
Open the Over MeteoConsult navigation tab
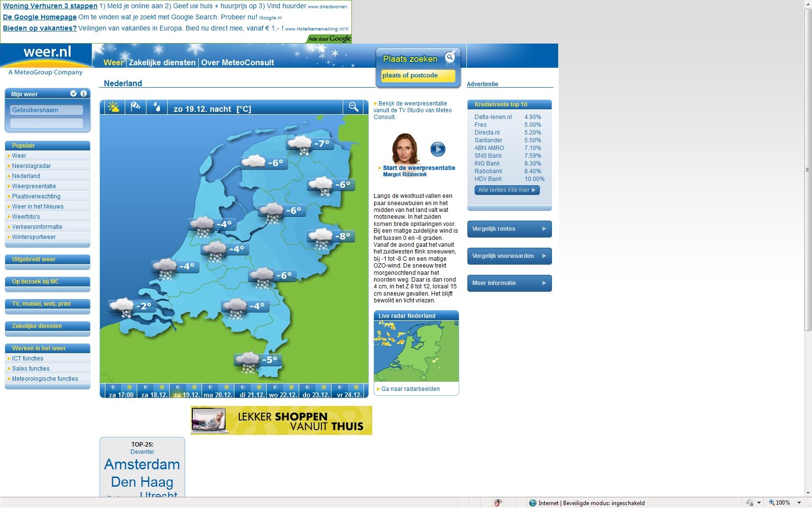237,62
